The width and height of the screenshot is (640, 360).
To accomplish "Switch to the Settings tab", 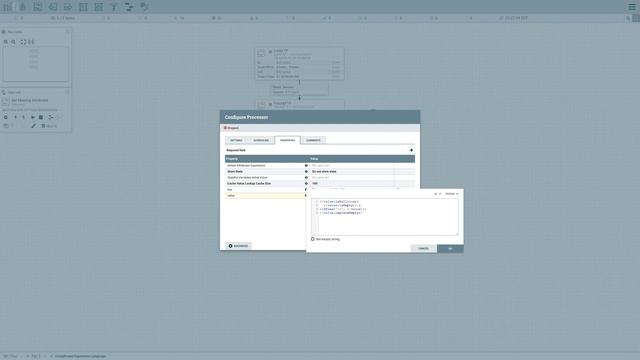I will (236, 140).
